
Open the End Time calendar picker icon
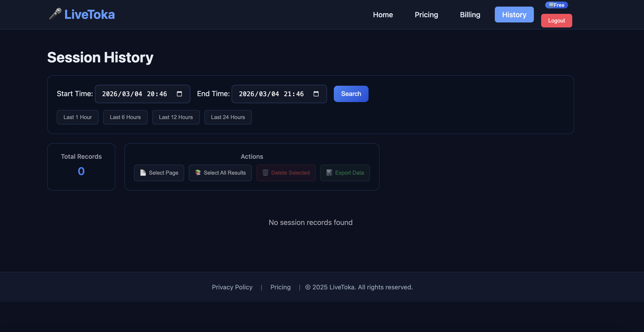click(316, 94)
